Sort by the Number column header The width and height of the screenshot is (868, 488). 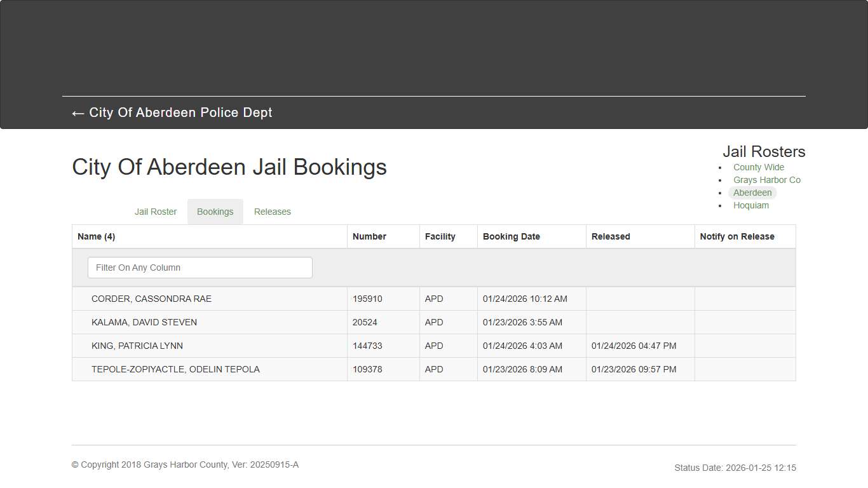pyautogui.click(x=369, y=236)
